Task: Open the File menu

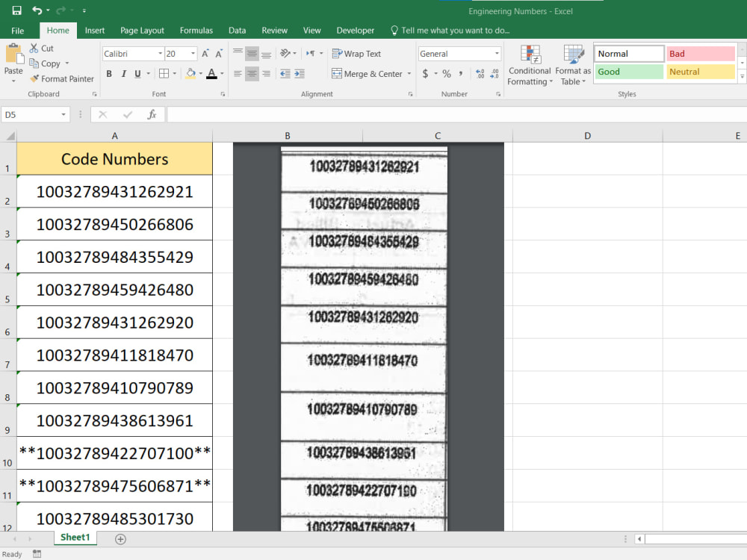Action: (18, 31)
